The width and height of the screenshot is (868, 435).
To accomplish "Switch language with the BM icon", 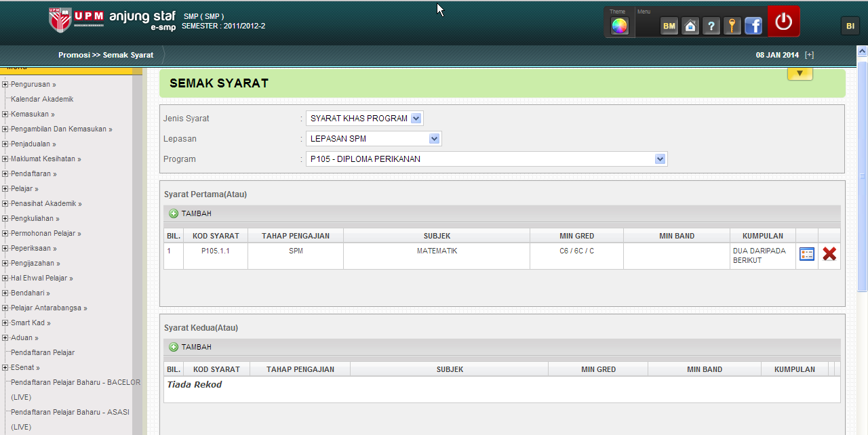I will [669, 26].
